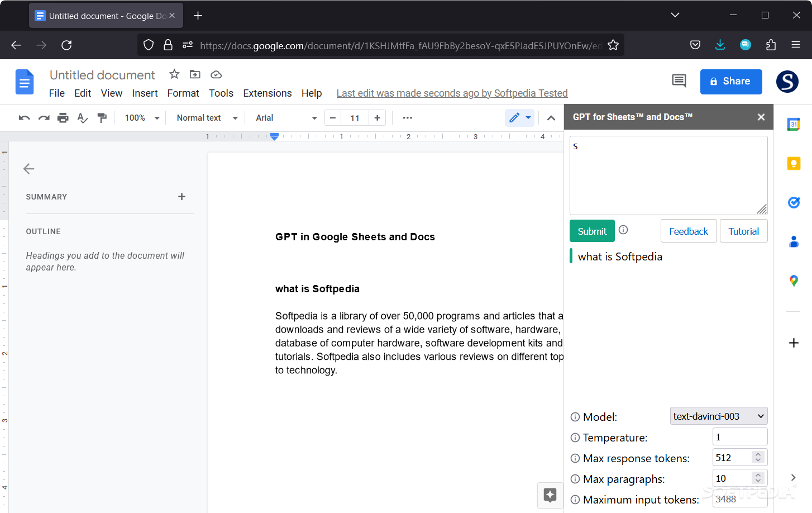The height and width of the screenshot is (513, 812).
Task: Open Google Keep side panel
Action: click(794, 163)
